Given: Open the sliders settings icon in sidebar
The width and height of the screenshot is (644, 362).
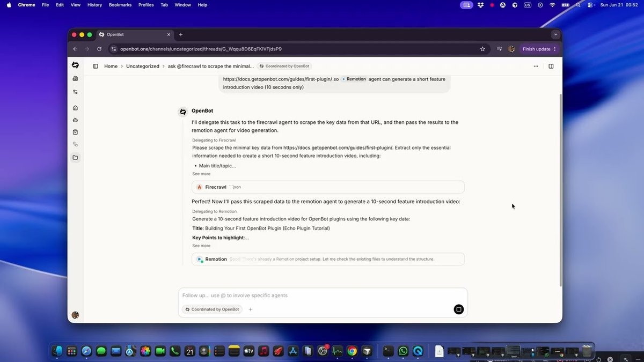Looking at the screenshot, I should (x=75, y=92).
